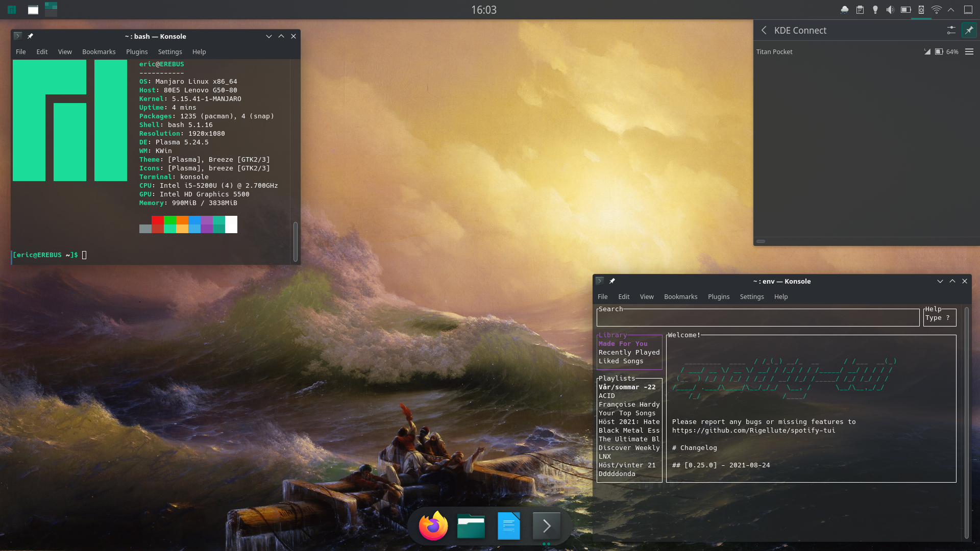This screenshot has height=551, width=980.
Task: Open View menu in env Konsole
Action: pyautogui.click(x=647, y=297)
